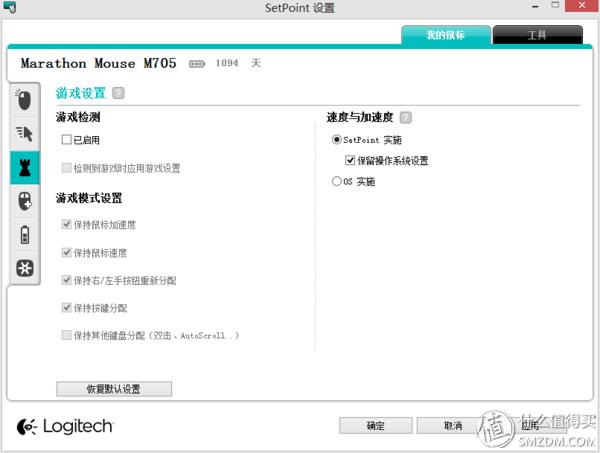Click 恢复默认设置 button
600x453 pixels.
tap(114, 389)
